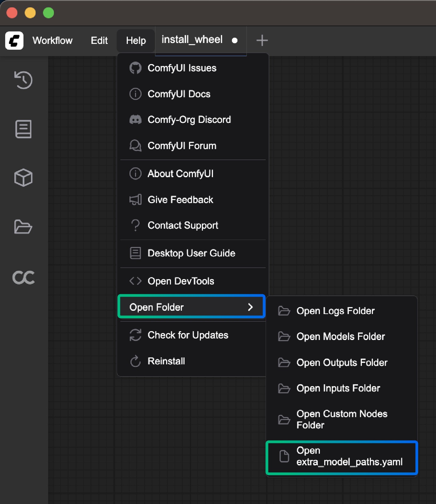Click the info icon beside About ComfyUI
Viewport: 436px width, 504px height.
(x=135, y=173)
